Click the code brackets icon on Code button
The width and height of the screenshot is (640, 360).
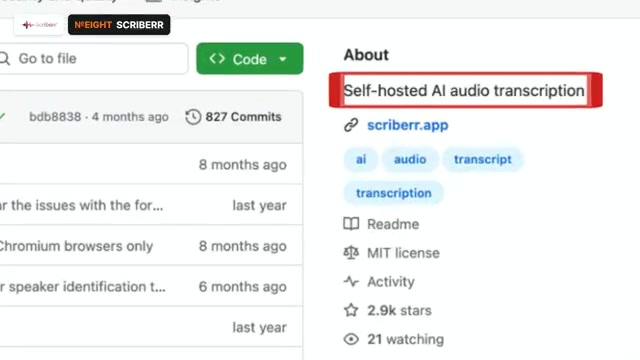[217, 59]
